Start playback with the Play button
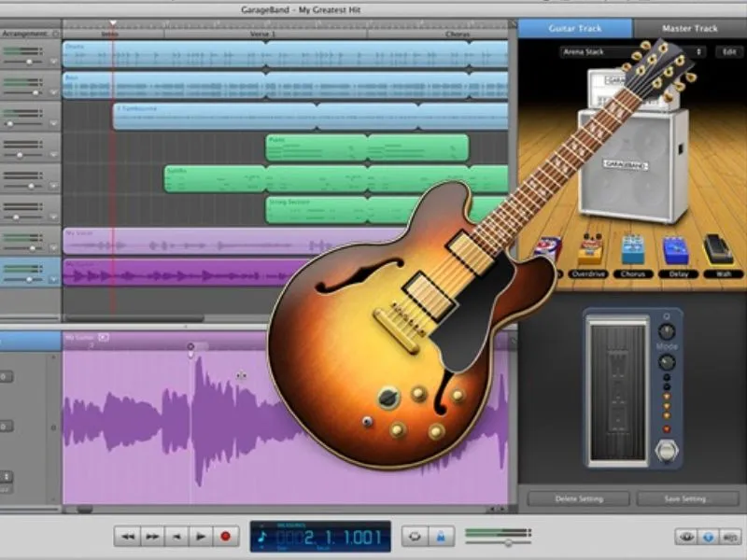This screenshot has height=560, width=747. click(201, 537)
